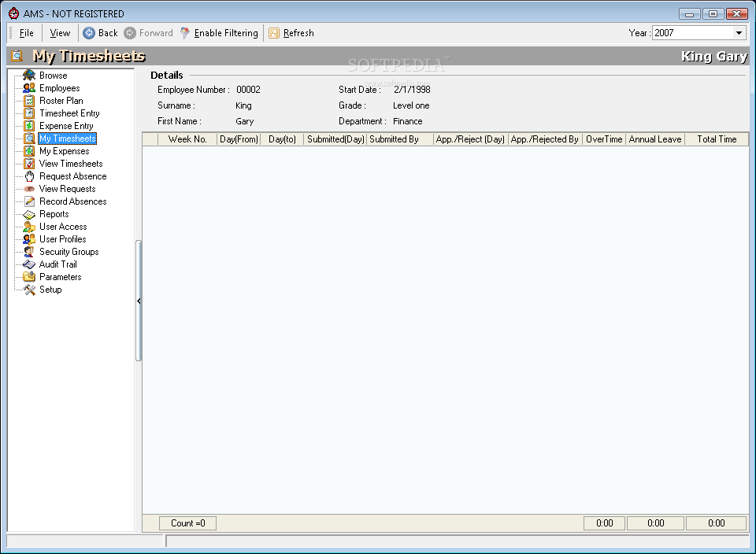Open Request Absence tree item
The height and width of the screenshot is (554, 756).
72,175
